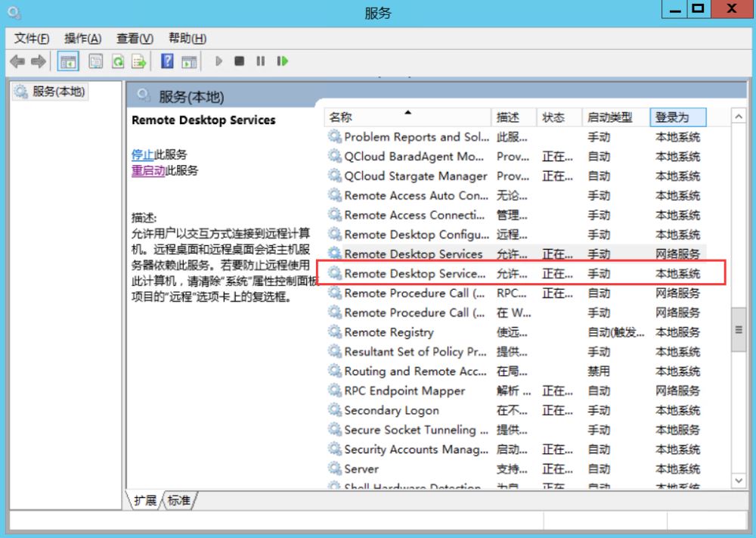This screenshot has width=756, height=538.
Task: Open the 查看(V) menu
Action: pos(135,38)
